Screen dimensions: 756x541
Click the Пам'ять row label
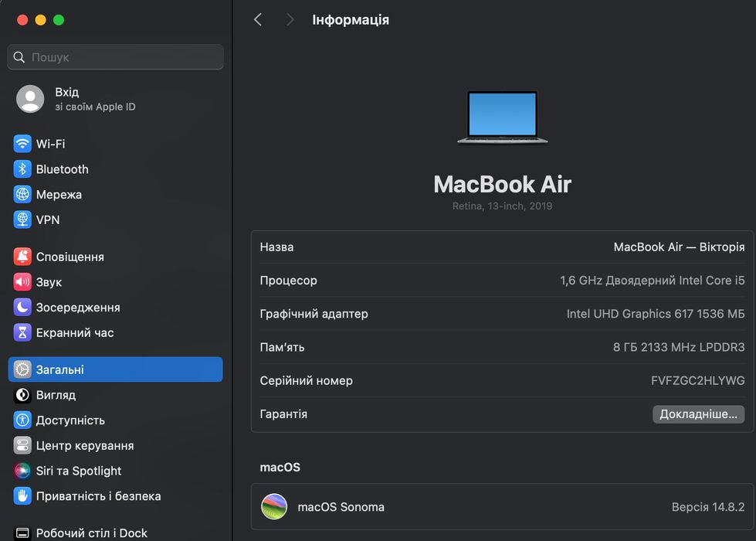pos(282,347)
